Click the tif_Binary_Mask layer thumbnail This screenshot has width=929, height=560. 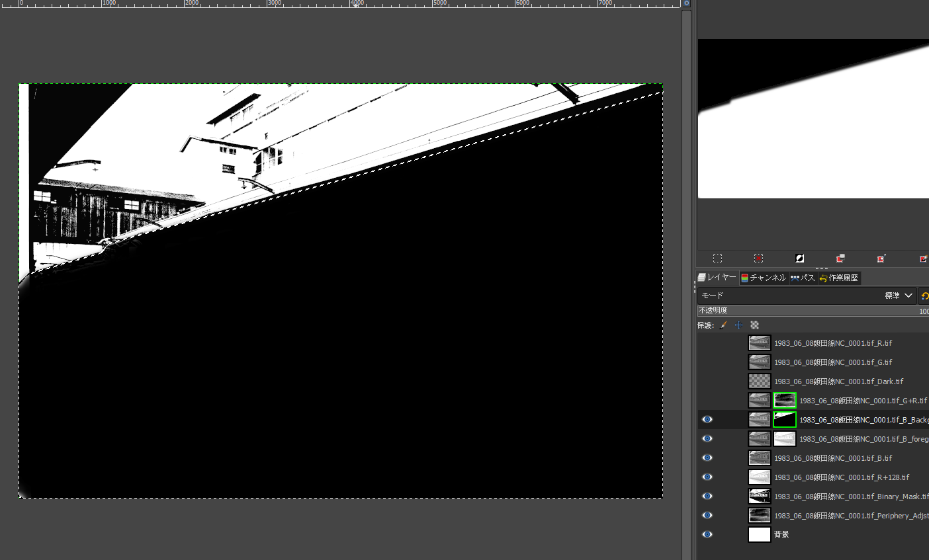[760, 497]
